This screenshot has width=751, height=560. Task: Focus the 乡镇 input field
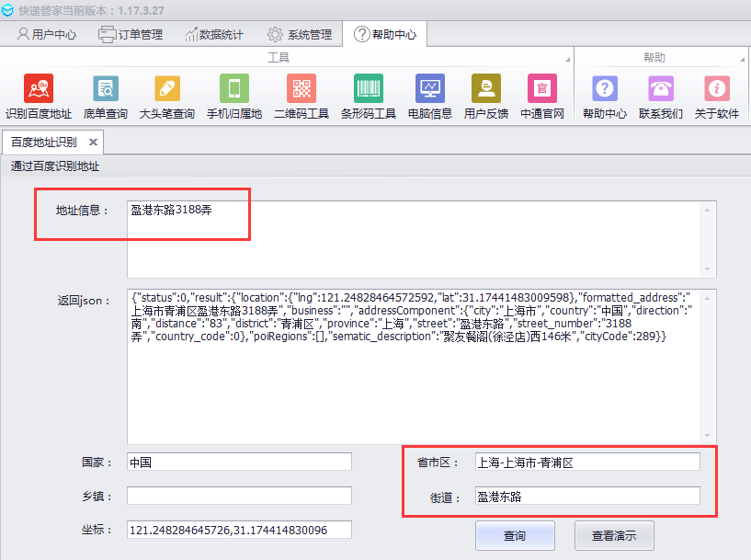[239, 496]
